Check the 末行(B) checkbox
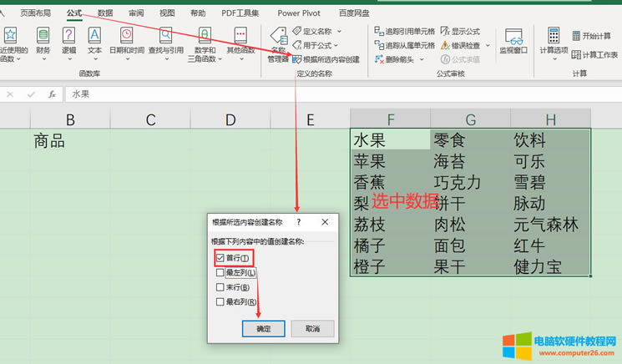 pos(220,287)
